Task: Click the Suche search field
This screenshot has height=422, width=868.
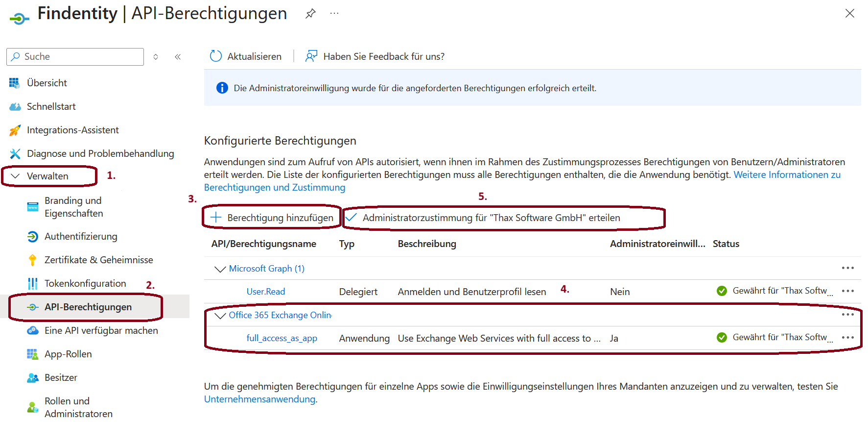Action: [75, 57]
